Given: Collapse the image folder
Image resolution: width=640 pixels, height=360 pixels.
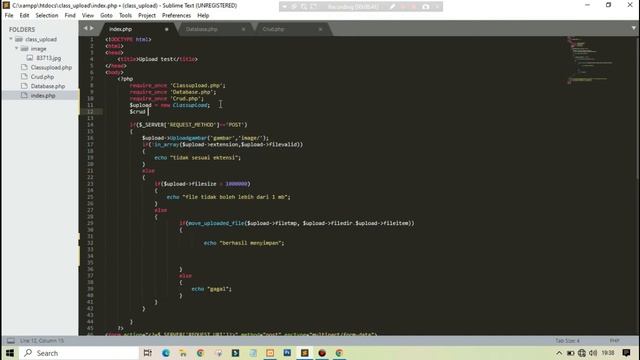Looking at the screenshot, I should 17,49.
